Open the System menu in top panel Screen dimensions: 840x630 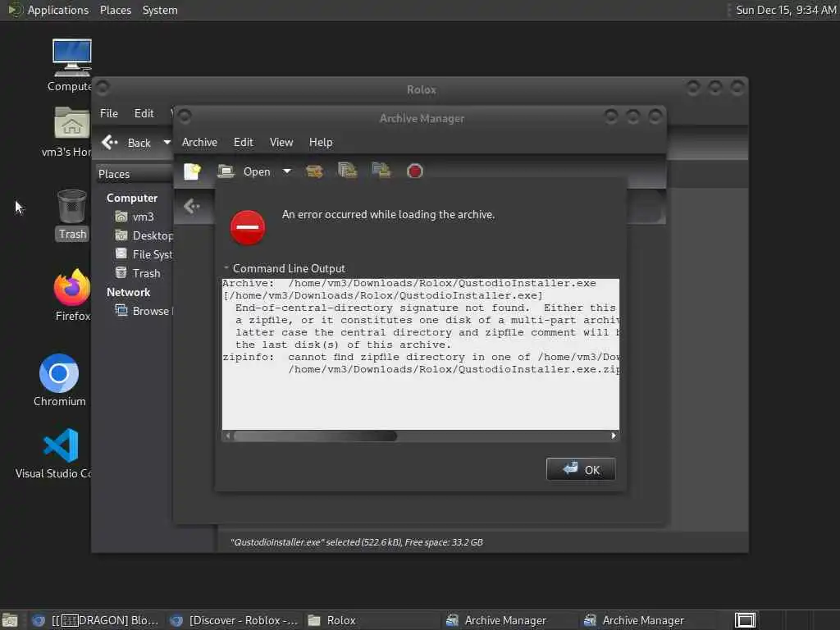click(160, 10)
